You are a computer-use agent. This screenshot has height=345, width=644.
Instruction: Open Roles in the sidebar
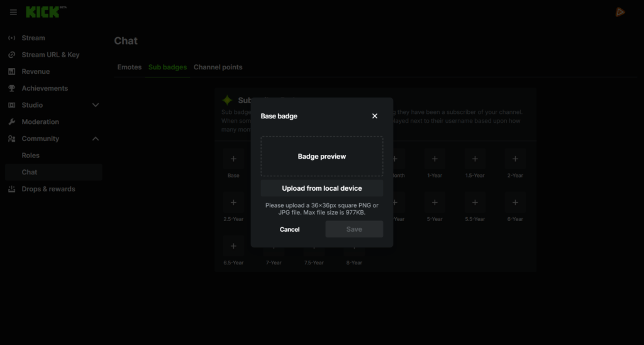tap(30, 156)
